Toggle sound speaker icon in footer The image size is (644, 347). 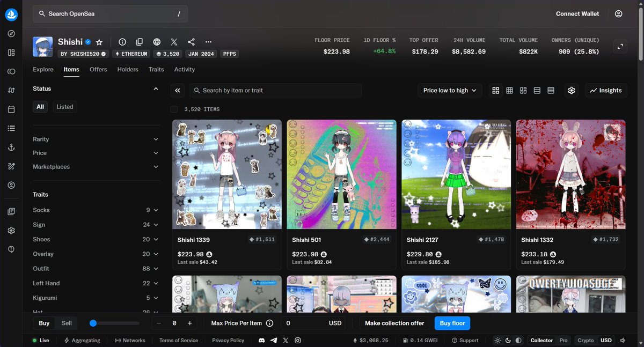623,341
